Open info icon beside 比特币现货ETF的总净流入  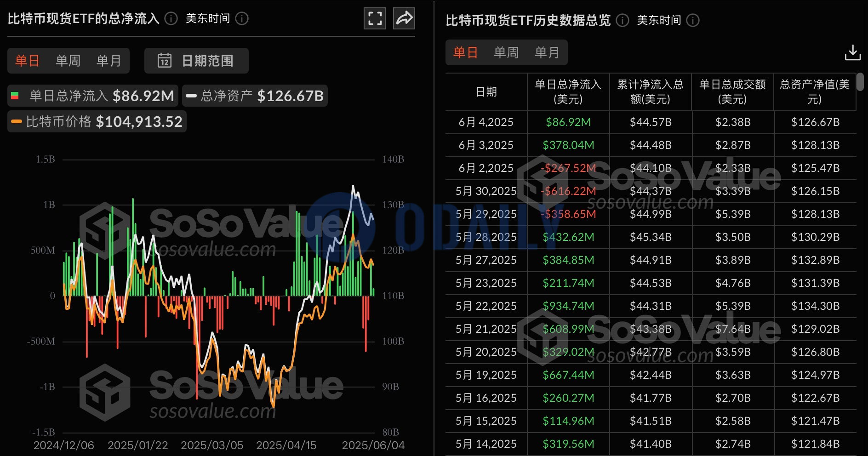[x=171, y=18]
